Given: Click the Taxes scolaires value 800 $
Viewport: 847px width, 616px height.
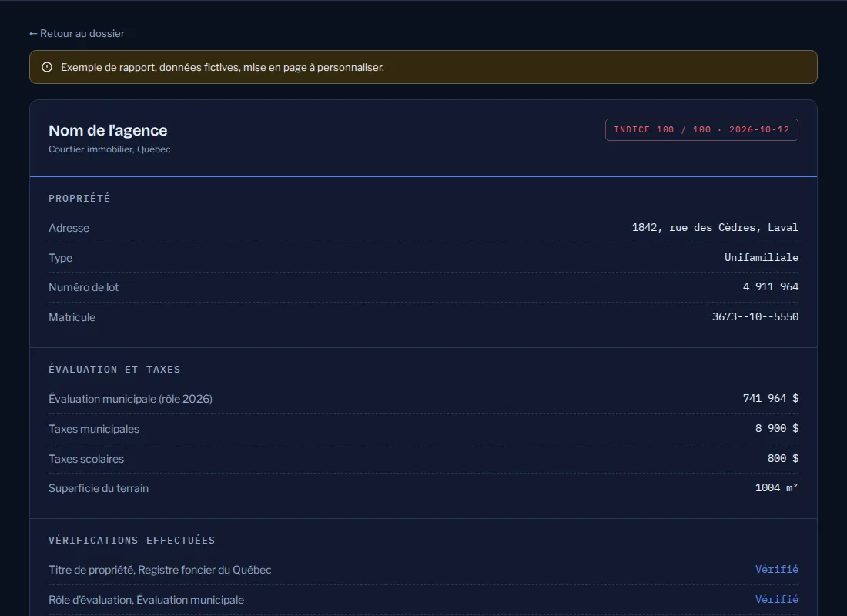Looking at the screenshot, I should coord(783,458).
